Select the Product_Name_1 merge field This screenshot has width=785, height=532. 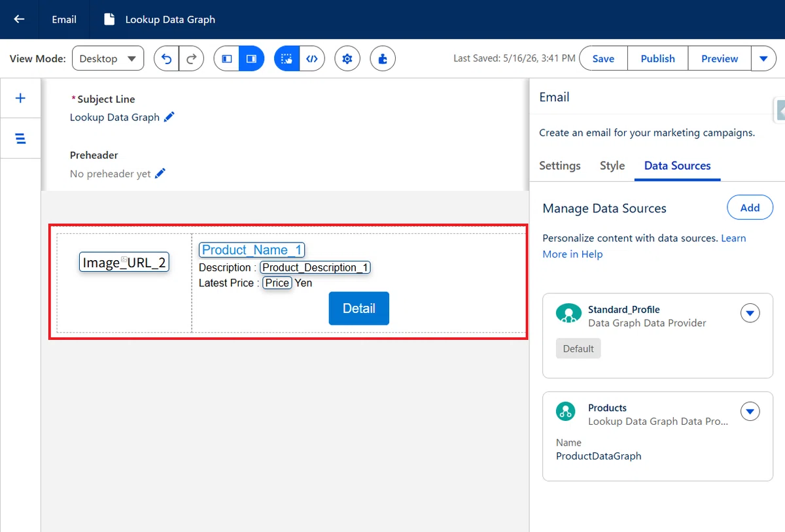(x=252, y=250)
